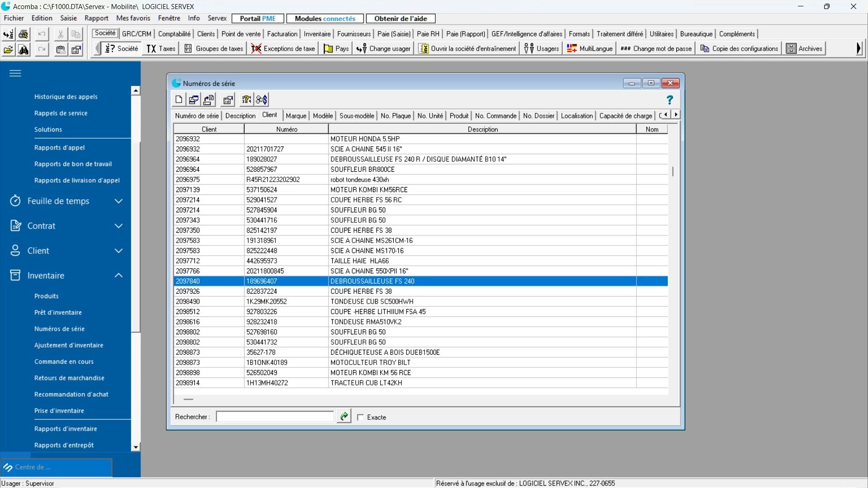Click the open folder toolbar icon
Image resolution: width=868 pixels, height=488 pixels.
(8, 49)
